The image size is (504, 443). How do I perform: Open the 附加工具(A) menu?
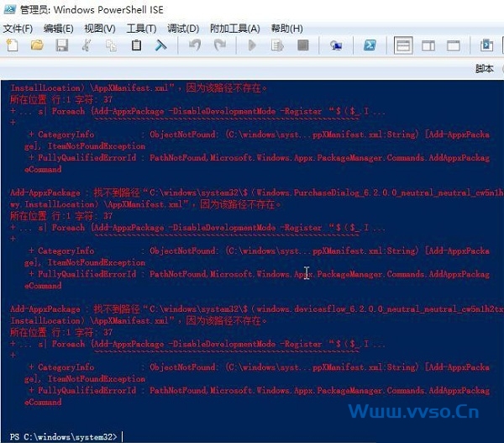[x=234, y=29]
